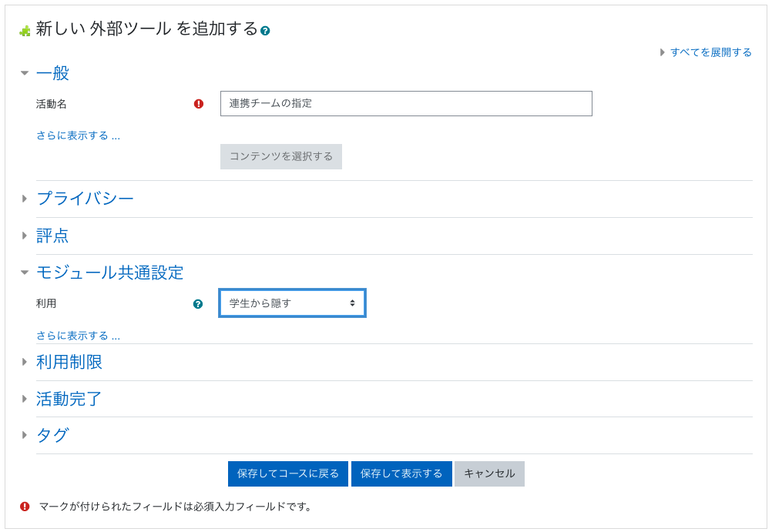This screenshot has width=772, height=532.
Task: Expand the 活動完了 section
Action: pyautogui.click(x=69, y=399)
